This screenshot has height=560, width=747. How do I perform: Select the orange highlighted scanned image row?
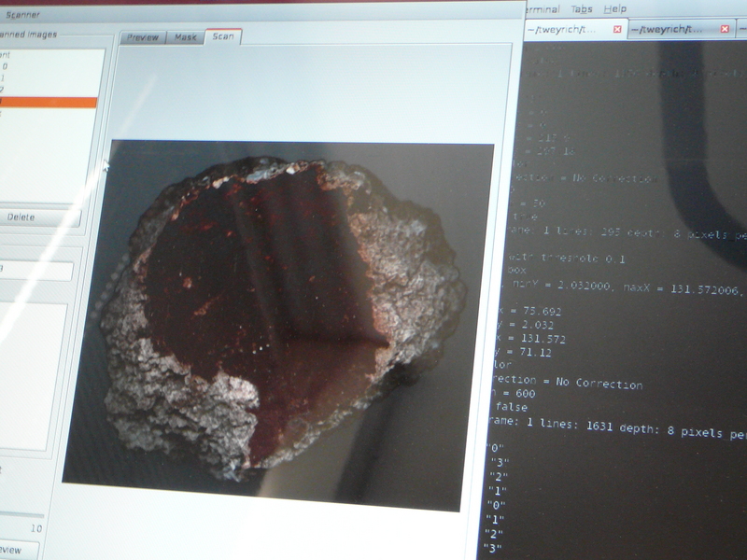(x=48, y=102)
